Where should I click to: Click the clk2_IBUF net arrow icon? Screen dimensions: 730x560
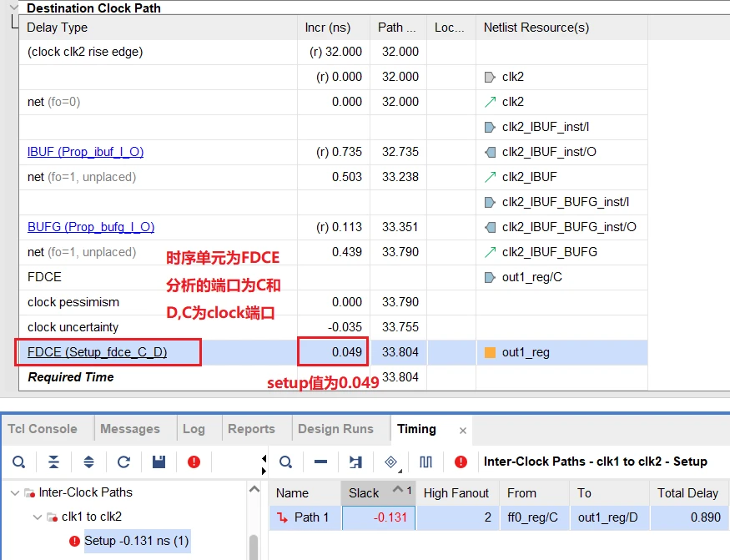pos(490,177)
